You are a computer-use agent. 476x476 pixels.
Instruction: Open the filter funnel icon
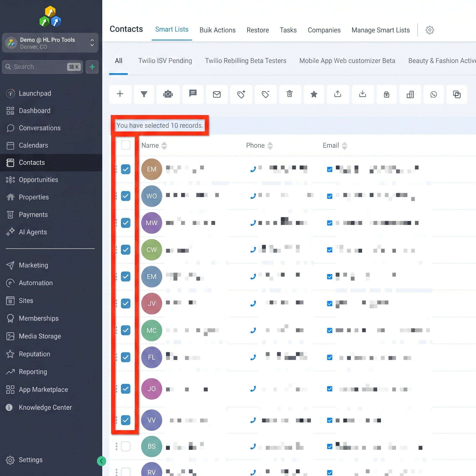click(144, 94)
